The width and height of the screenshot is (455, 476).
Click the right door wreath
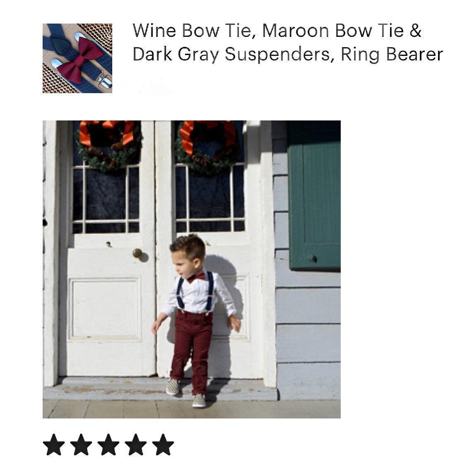(x=208, y=146)
